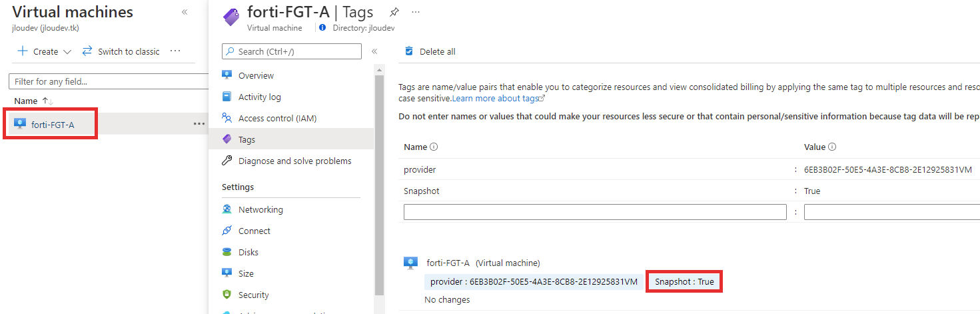Focus the Search (Ctrl+/) menu box
The image size is (980, 314).
pos(292,51)
